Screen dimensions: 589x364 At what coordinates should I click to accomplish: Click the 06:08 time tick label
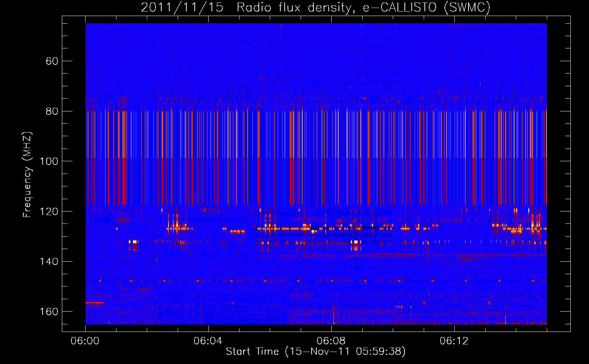(331, 341)
